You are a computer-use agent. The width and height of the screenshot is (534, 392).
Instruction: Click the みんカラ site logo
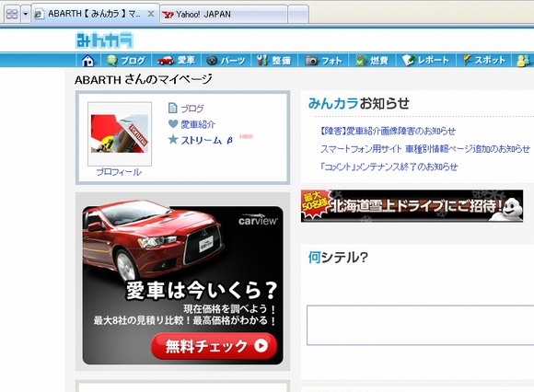(x=104, y=40)
